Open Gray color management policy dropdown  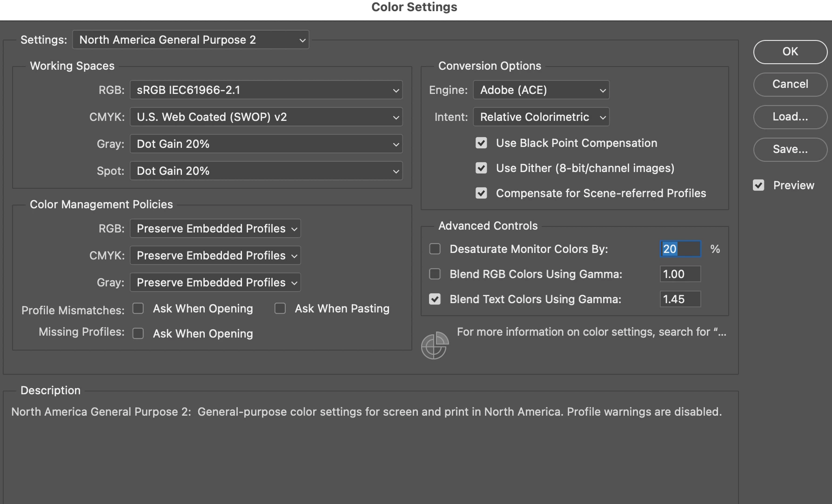215,283
